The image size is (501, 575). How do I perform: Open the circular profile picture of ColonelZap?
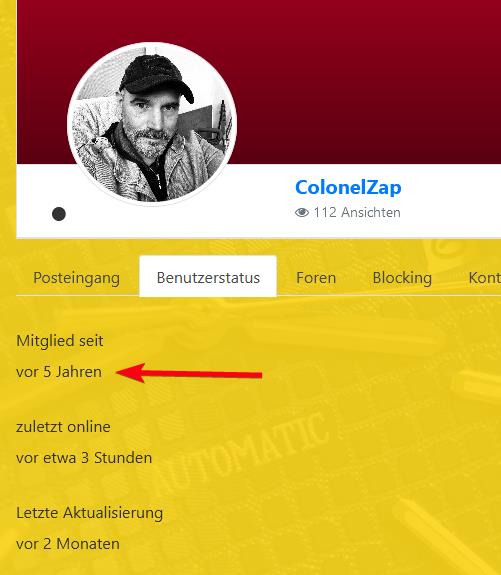click(x=152, y=124)
